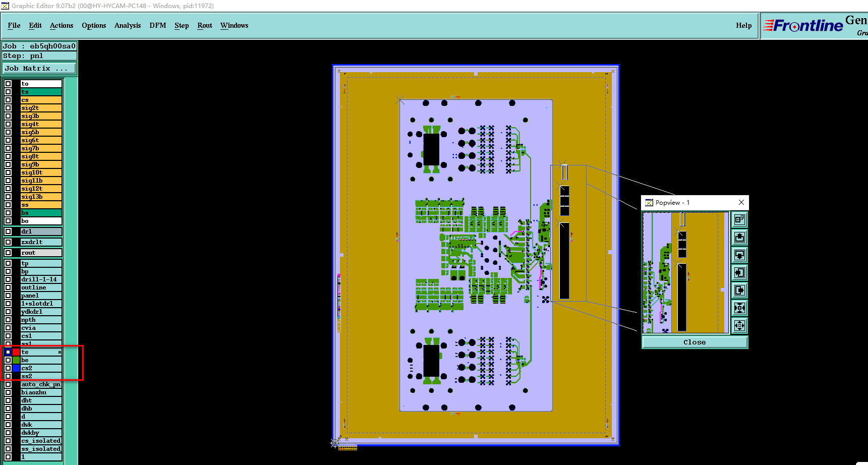Open the DFM menu

tap(157, 25)
